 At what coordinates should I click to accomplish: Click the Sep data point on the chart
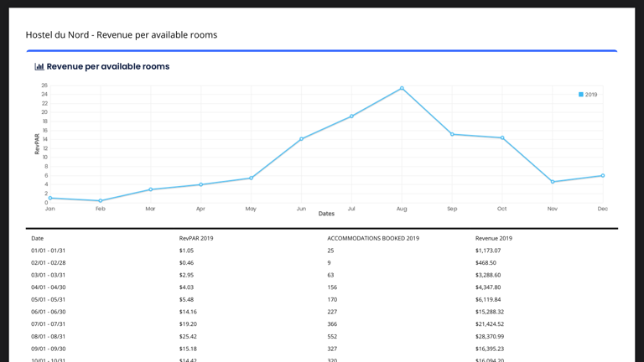coord(452,134)
